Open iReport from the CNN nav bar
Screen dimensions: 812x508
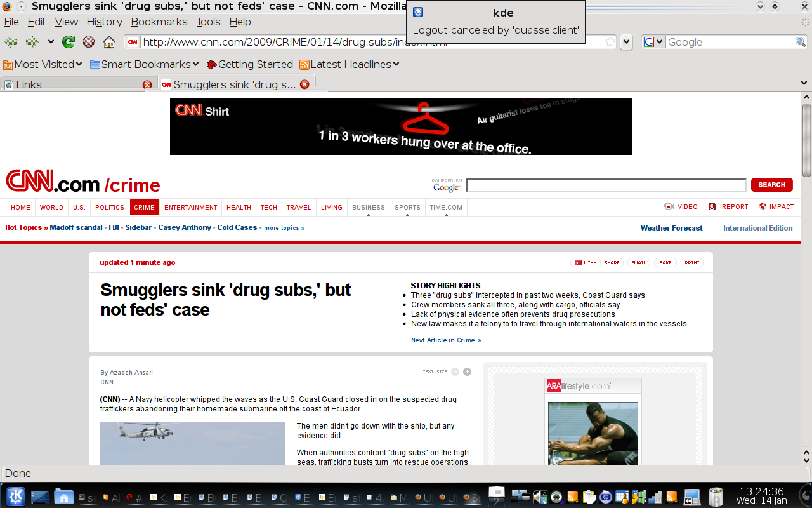(728, 207)
